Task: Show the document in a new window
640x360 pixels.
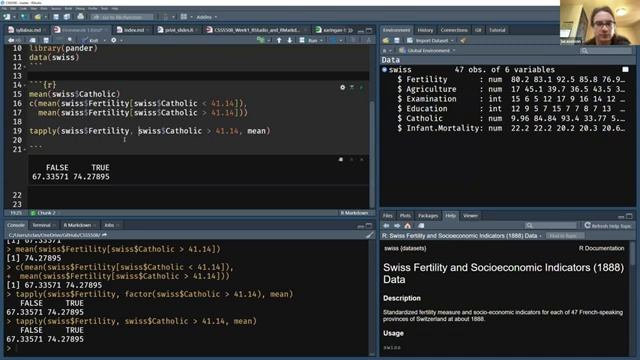Action: click(x=33, y=40)
